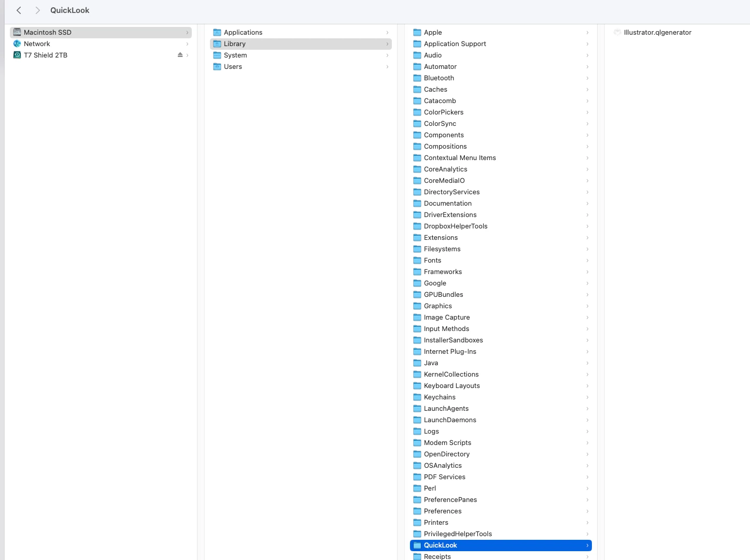Select the DirectoryServices folder row
The width and height of the screenshot is (750, 560).
click(x=501, y=192)
